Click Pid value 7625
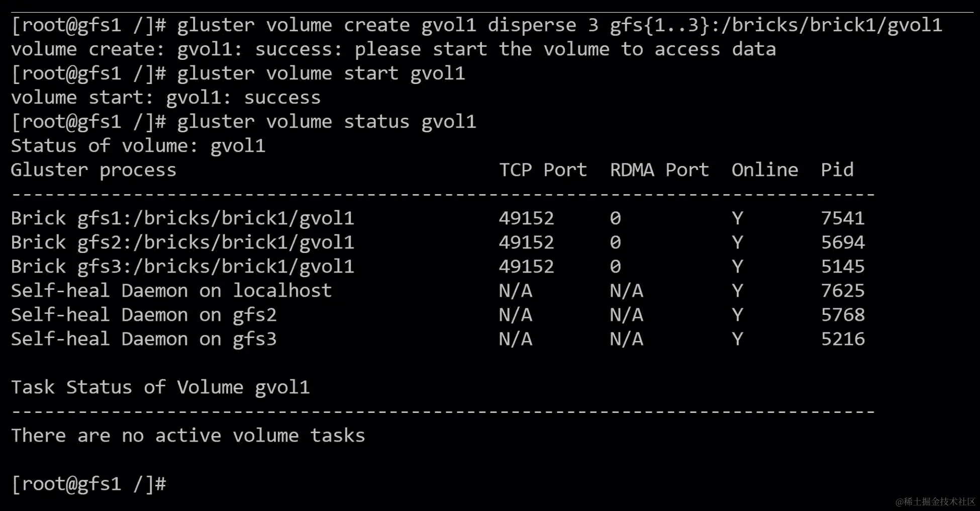Viewport: 980px width, 511px height. (843, 291)
